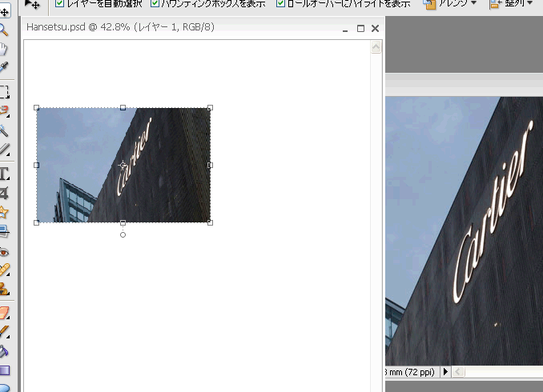Toggle レイヤーを自動選択 checkbox
The image size is (543, 392).
pyautogui.click(x=59, y=3)
